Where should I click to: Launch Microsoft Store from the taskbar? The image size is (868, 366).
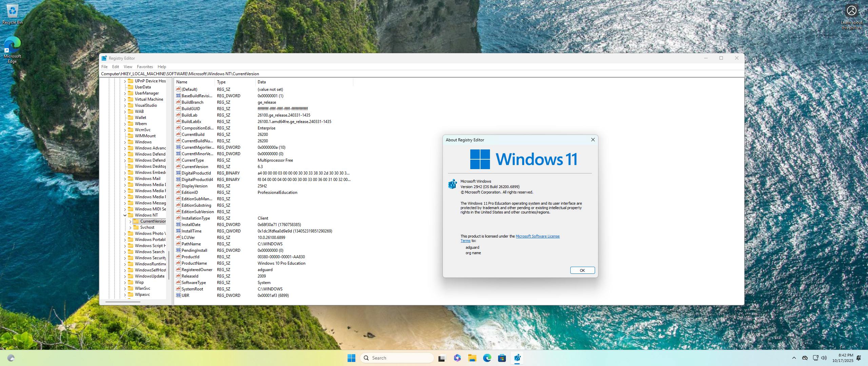tap(502, 358)
